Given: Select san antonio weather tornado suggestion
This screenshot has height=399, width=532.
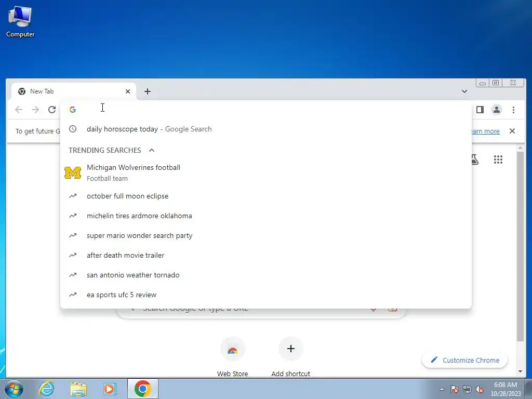Looking at the screenshot, I should 265,275.
